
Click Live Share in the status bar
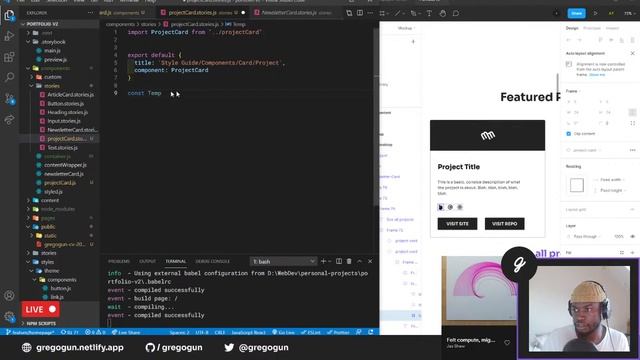126,332
